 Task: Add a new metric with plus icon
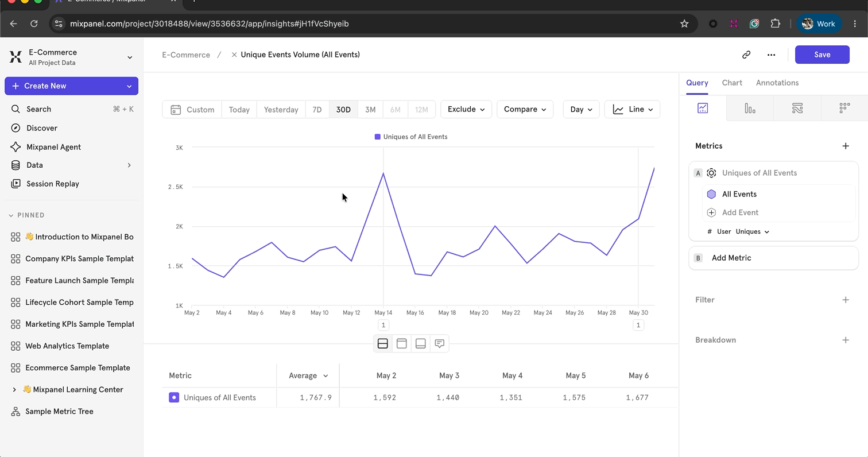(846, 146)
